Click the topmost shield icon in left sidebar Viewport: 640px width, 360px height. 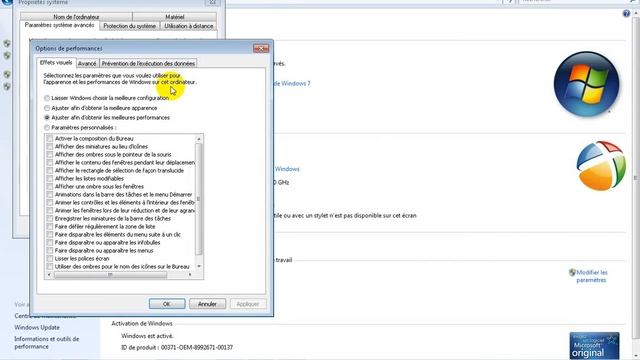(7, 43)
